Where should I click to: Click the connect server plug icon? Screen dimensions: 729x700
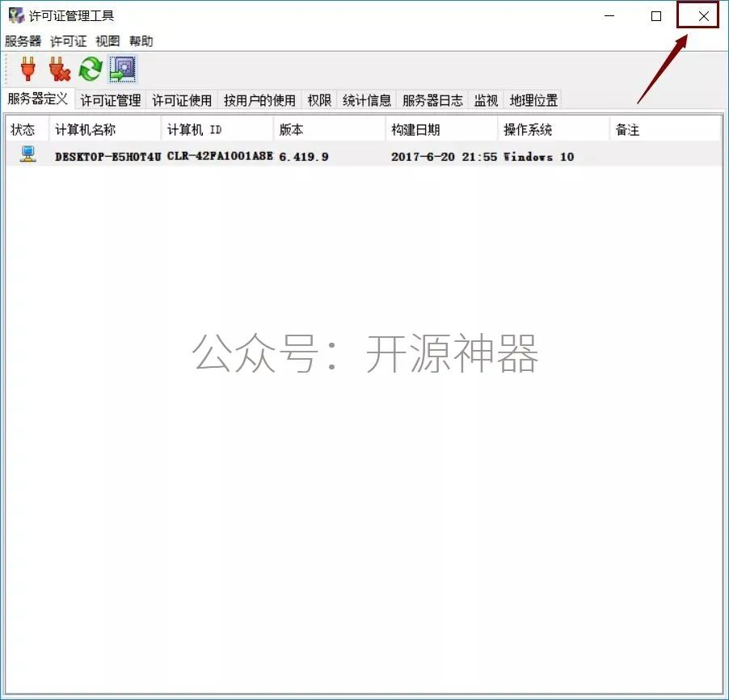[x=28, y=70]
